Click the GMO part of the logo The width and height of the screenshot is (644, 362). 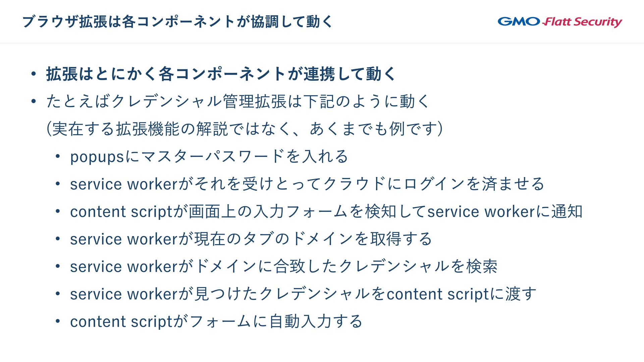pos(519,21)
